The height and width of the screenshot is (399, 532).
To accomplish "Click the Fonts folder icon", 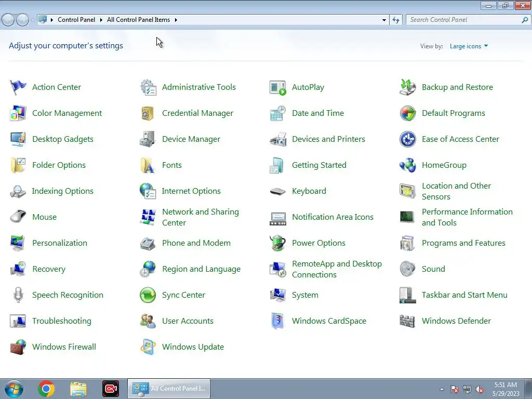I will pos(148,165).
